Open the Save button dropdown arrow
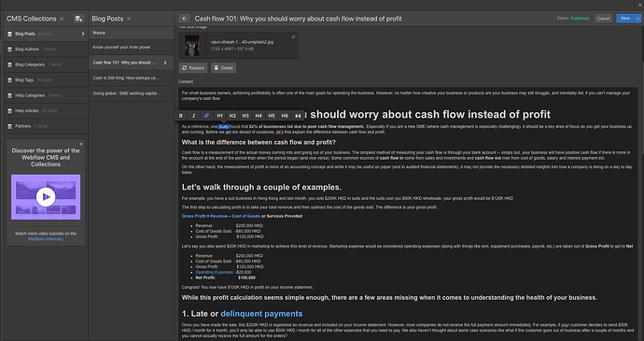This screenshot has height=341, width=644. tap(637, 19)
